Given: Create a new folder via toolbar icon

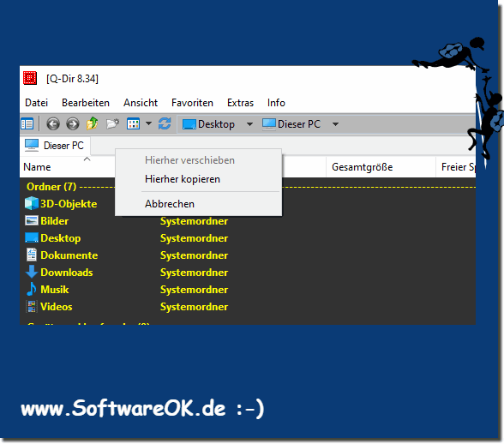Looking at the screenshot, I should [x=112, y=123].
